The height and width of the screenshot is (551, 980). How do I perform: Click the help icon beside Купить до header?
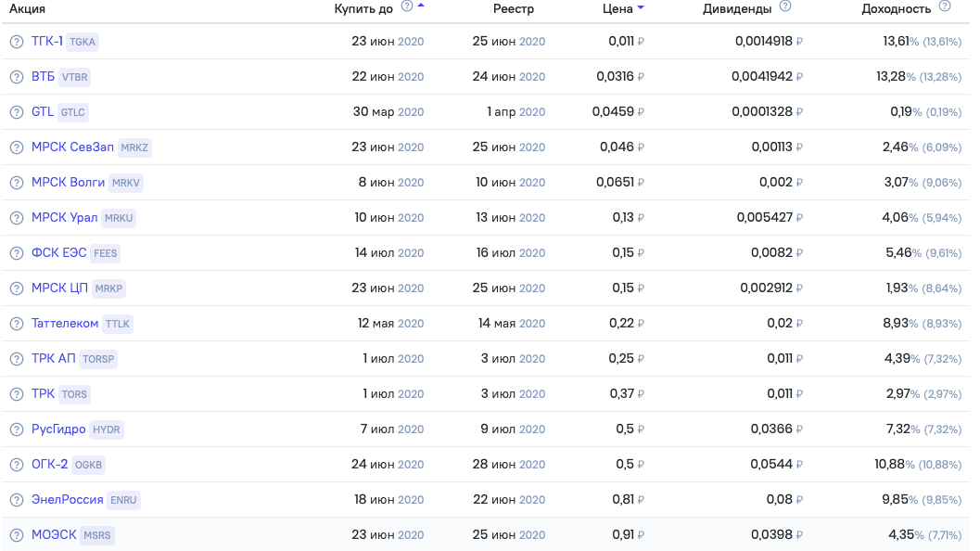(407, 6)
